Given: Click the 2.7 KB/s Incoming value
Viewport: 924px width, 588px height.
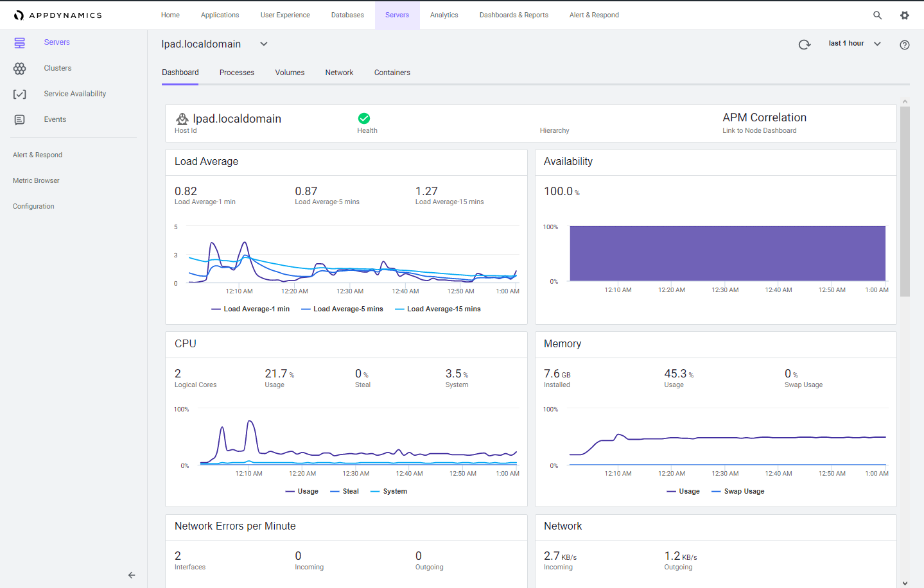Looking at the screenshot, I should tap(560, 556).
